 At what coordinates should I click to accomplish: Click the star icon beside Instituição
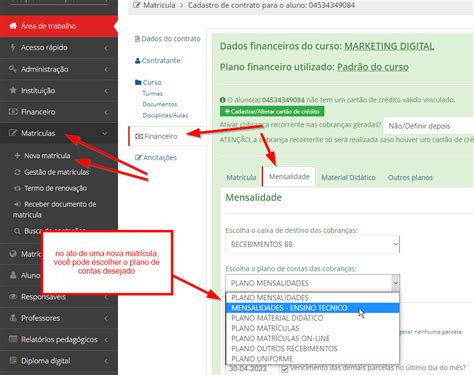coord(13,90)
